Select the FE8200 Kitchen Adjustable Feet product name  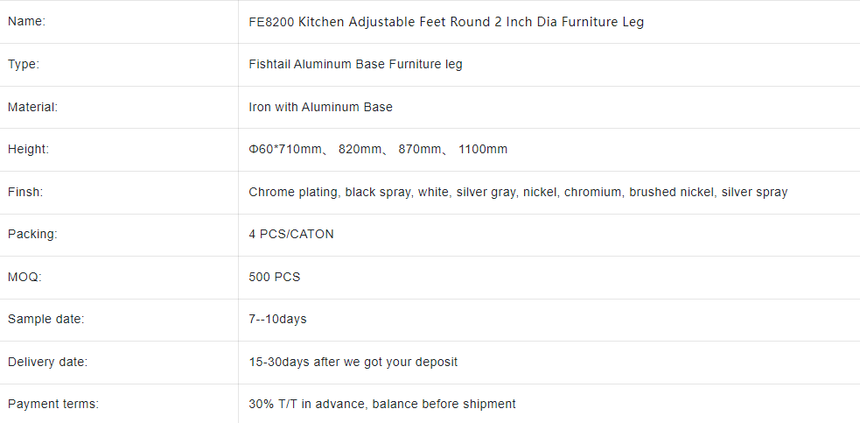pyautogui.click(x=446, y=22)
